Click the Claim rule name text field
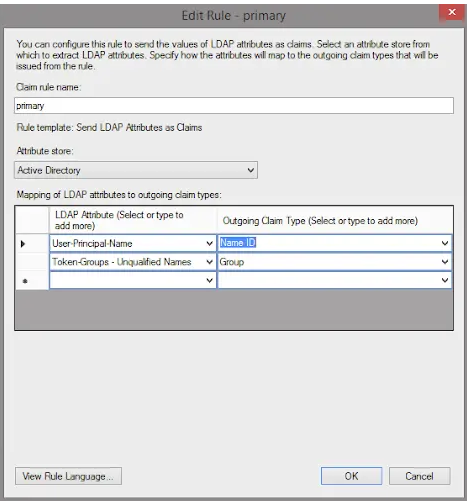Viewport: 469px width, 503px height. click(x=234, y=106)
